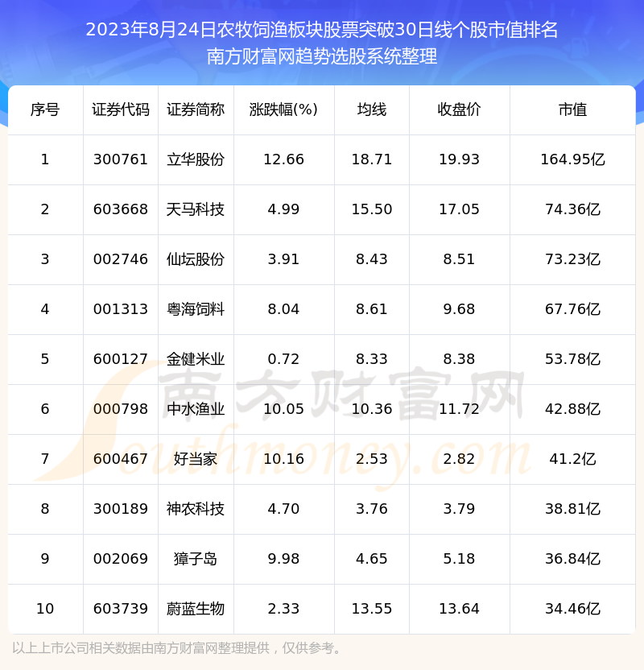Select stock code 600127
Viewport: 644px width, 670px height.
[x=121, y=359]
